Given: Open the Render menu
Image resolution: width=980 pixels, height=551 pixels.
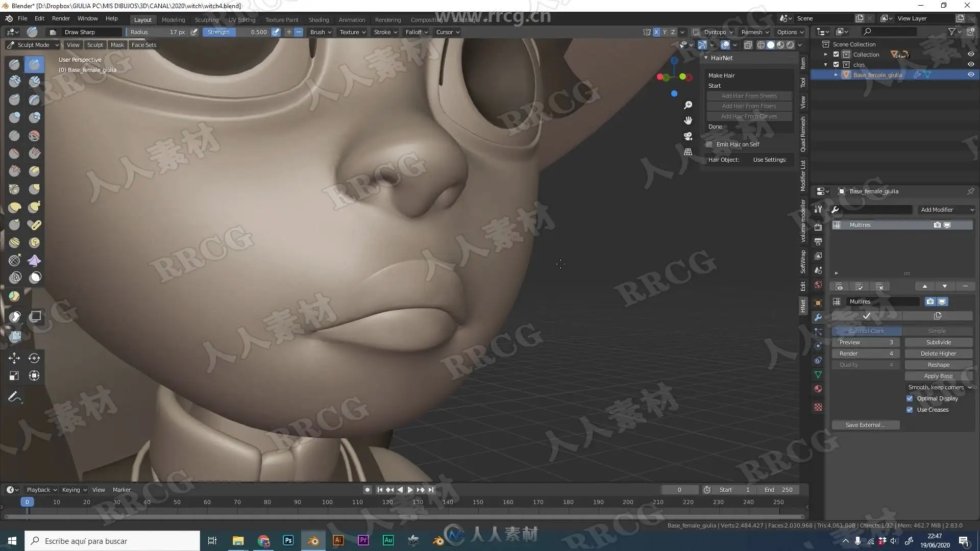Looking at the screenshot, I should (61, 18).
